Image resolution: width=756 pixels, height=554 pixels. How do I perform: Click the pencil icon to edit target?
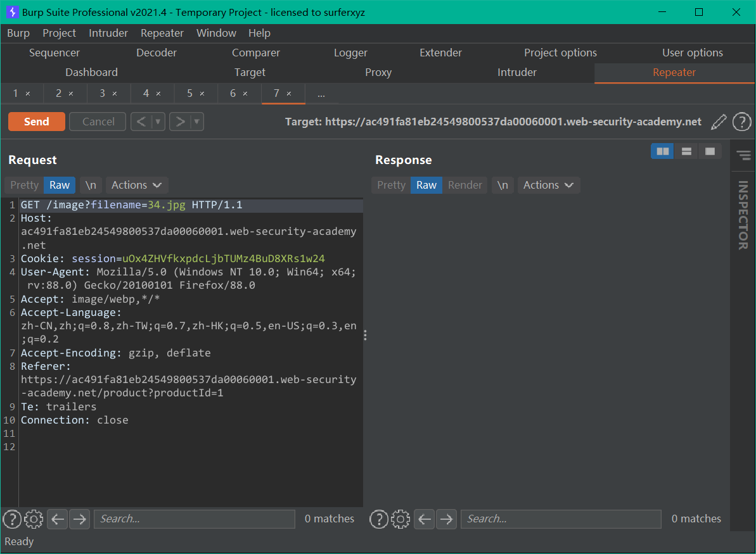(x=719, y=122)
